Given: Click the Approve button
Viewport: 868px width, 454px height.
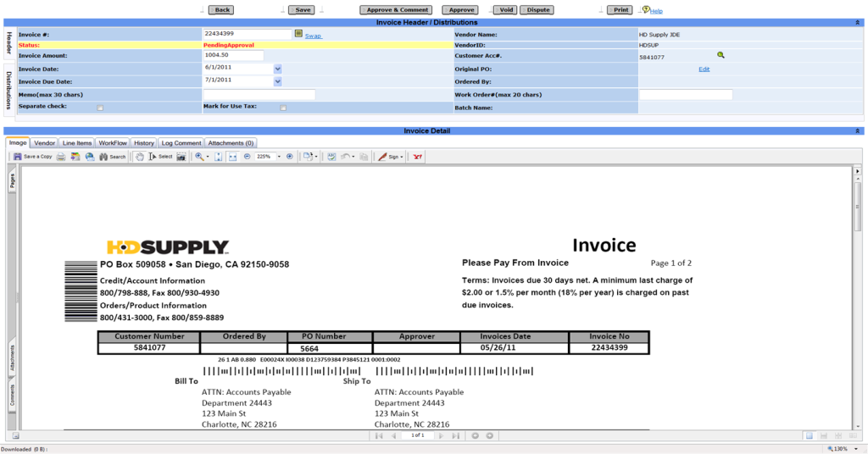Looking at the screenshot, I should coord(460,10).
